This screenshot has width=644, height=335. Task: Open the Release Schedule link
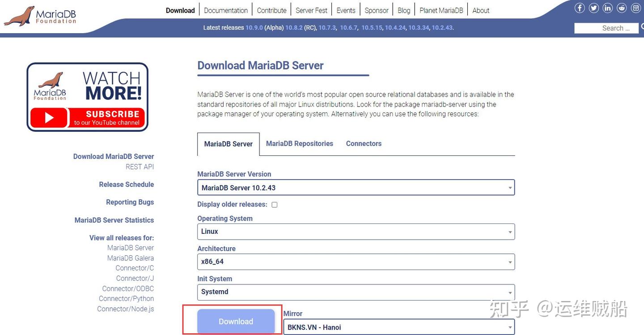click(x=126, y=184)
